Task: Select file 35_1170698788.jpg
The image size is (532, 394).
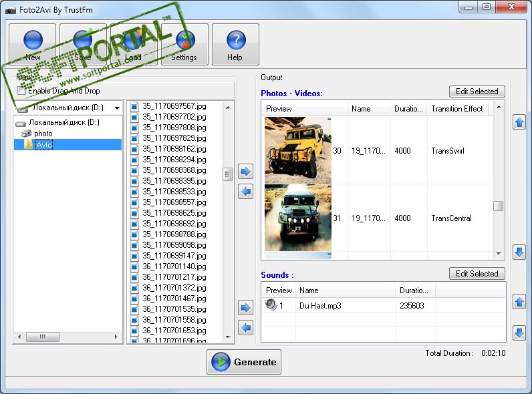Action: (174, 234)
